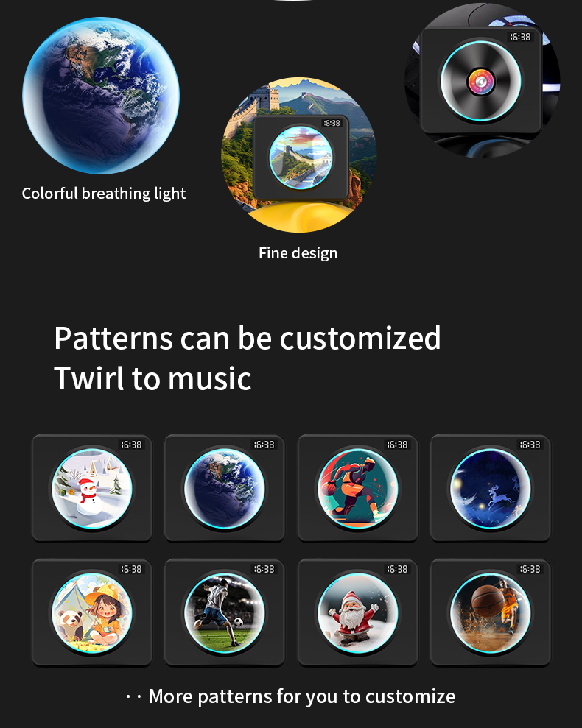582x728 pixels.
Task: Select the Earth pattern device thumbnail
Action: click(225, 488)
